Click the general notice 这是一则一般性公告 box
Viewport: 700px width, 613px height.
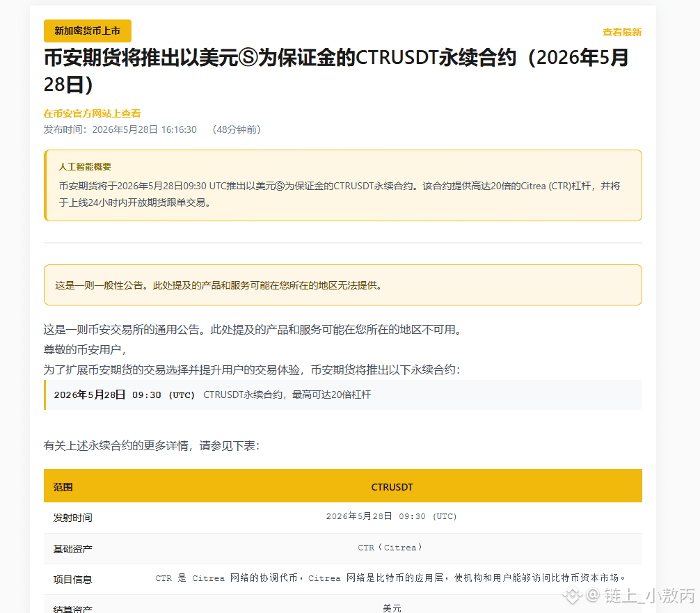[343, 285]
